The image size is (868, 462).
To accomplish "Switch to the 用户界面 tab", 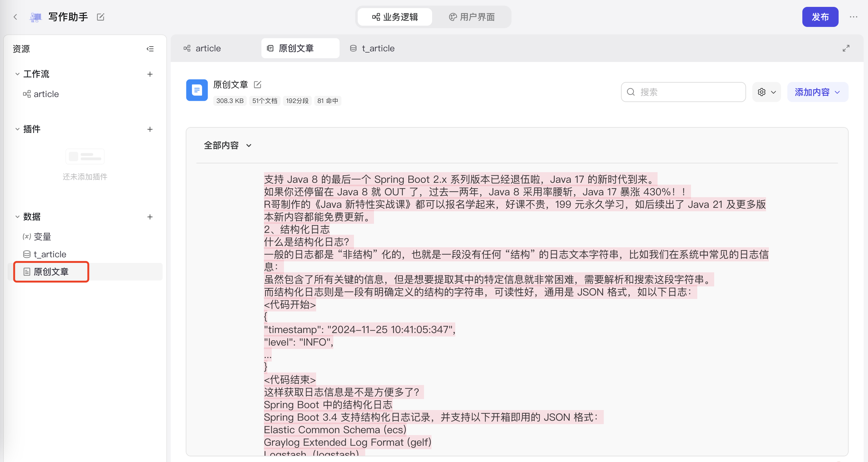I will [x=472, y=17].
